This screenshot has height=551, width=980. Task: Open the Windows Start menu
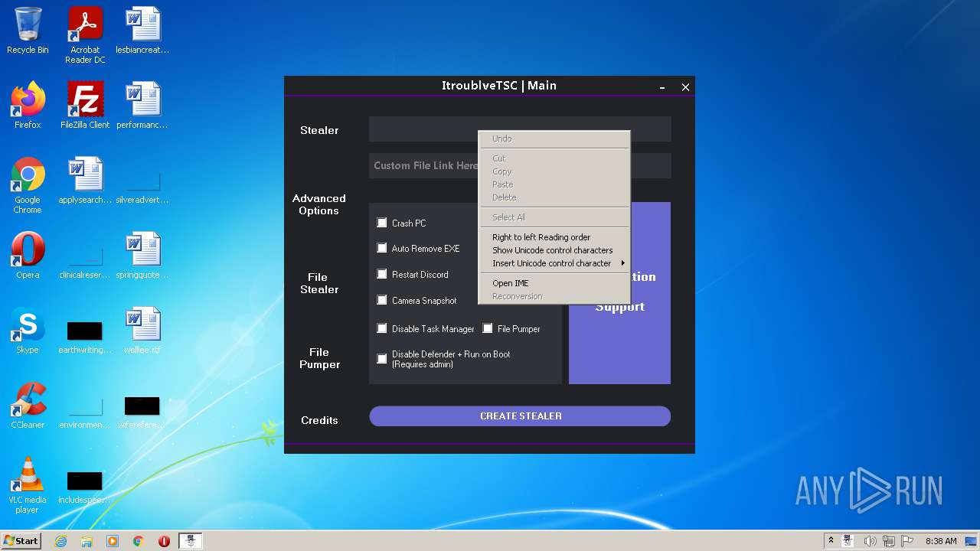[21, 541]
